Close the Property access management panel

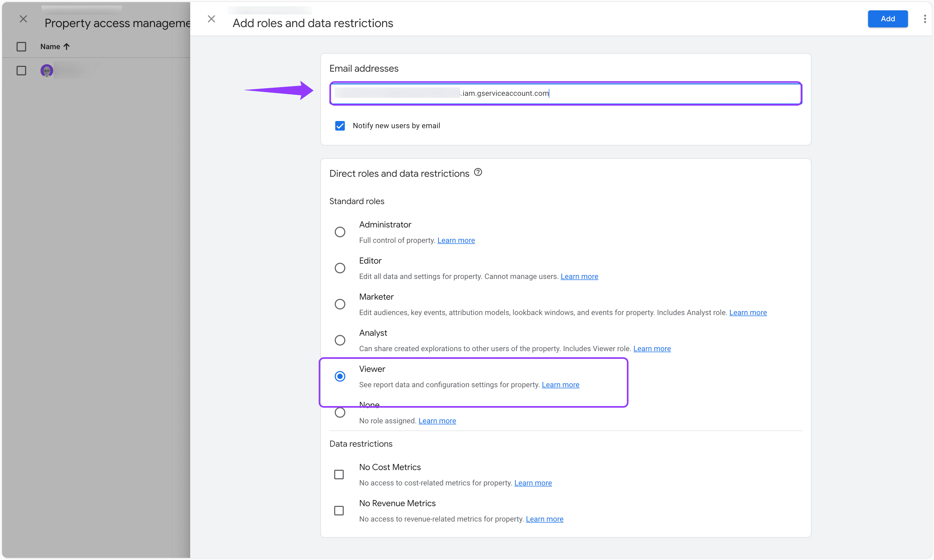tap(23, 19)
